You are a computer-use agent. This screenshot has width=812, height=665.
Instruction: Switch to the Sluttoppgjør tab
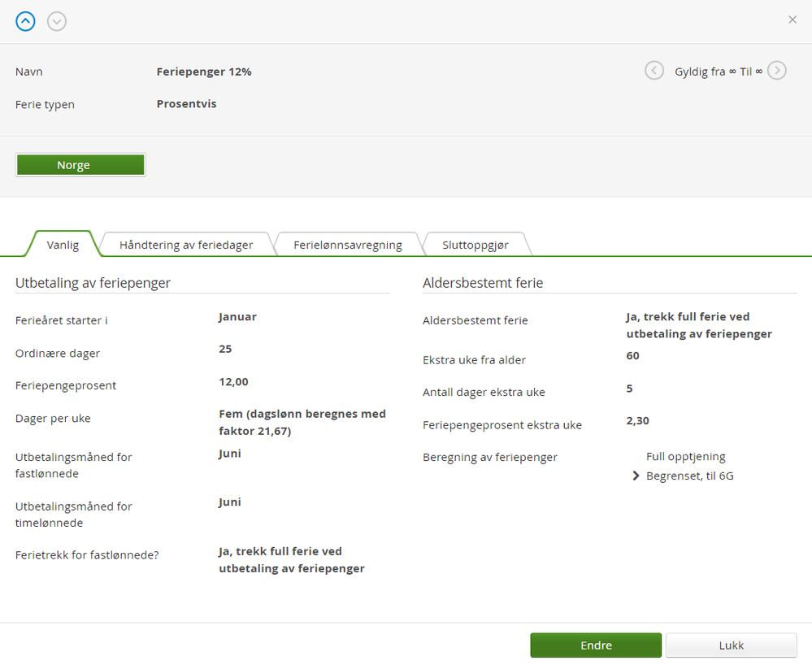click(x=475, y=245)
